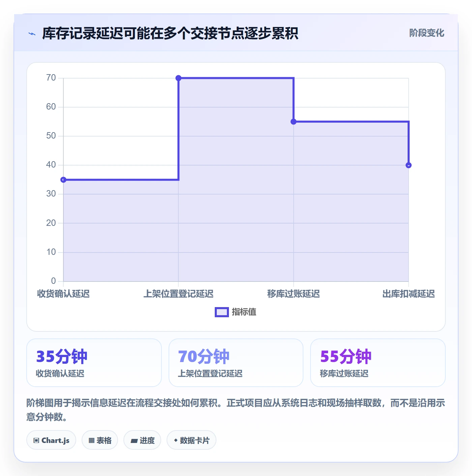Toggle the 指标值 legend color box

(x=222, y=312)
